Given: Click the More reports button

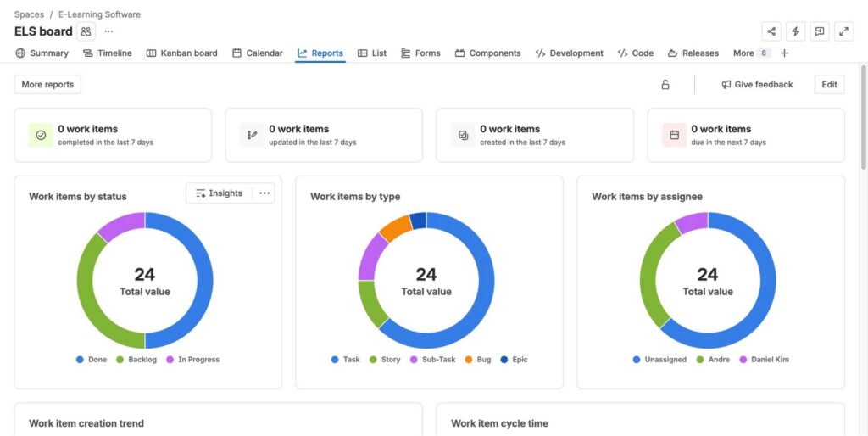Looking at the screenshot, I should [x=47, y=84].
